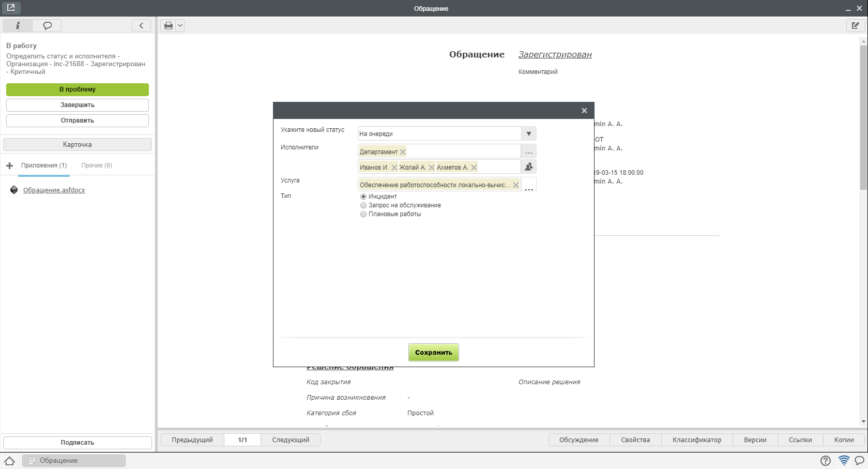This screenshot has height=469, width=868.
Task: Open the help question mark icon
Action: click(x=826, y=461)
